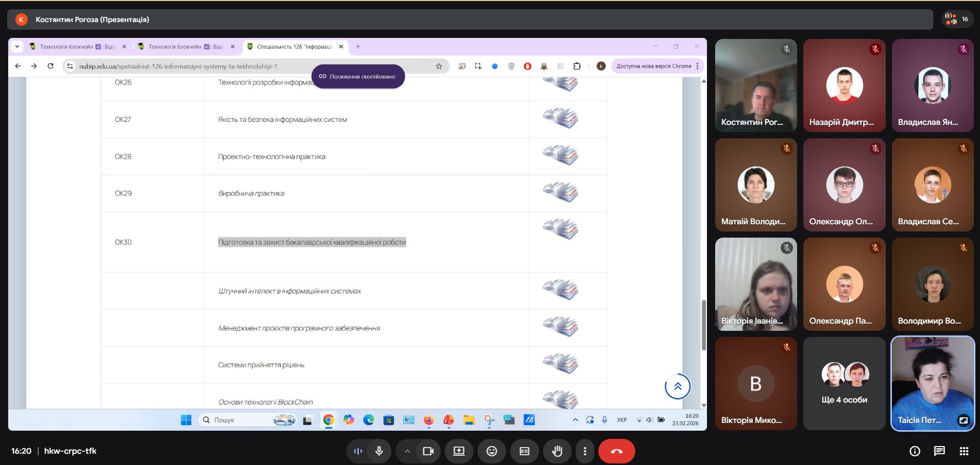Reload the nubip.edu.ua page
This screenshot has height=465, width=980.
[x=50, y=66]
